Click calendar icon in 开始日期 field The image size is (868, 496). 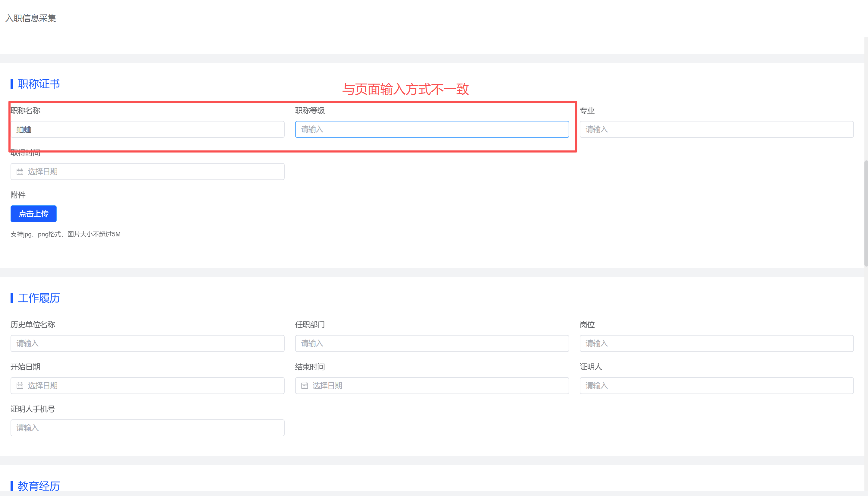20,386
